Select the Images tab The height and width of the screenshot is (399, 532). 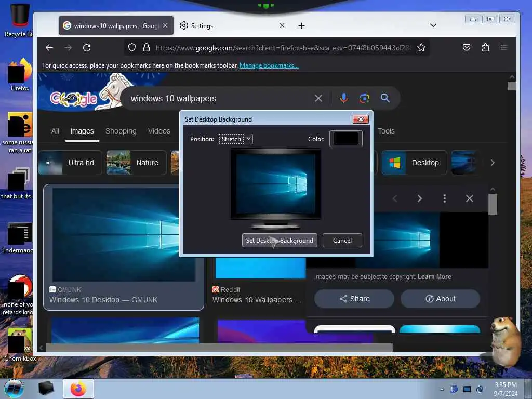point(82,131)
